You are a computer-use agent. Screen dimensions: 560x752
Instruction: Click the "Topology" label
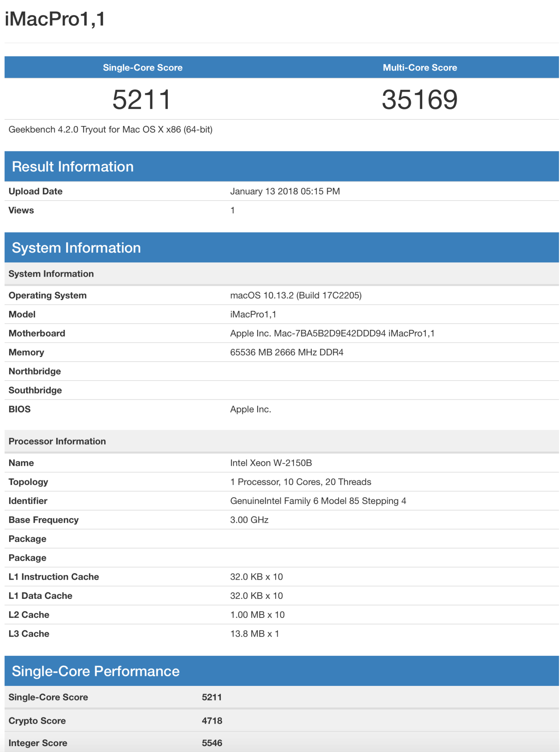pyautogui.click(x=28, y=482)
